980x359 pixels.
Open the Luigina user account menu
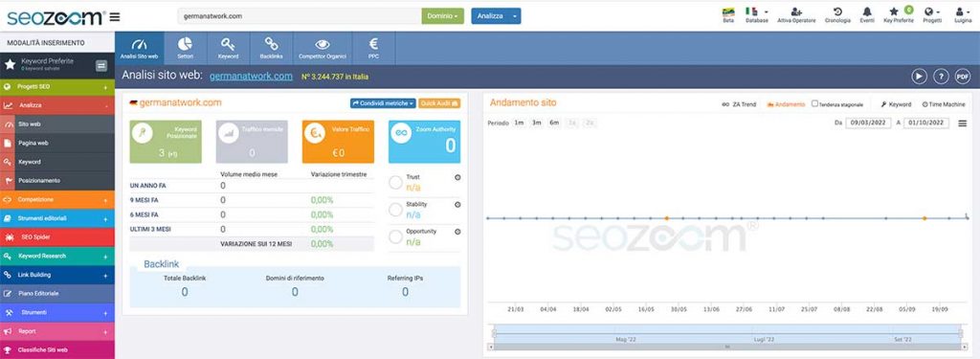click(963, 15)
